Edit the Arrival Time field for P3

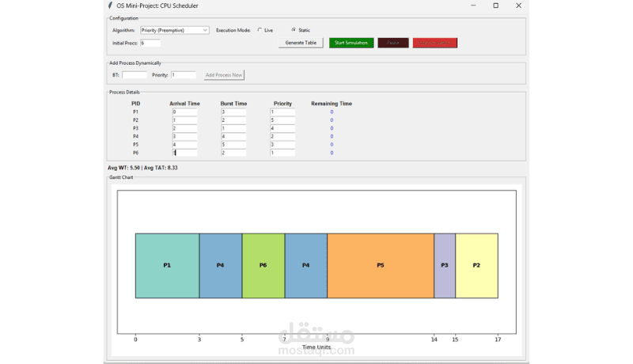coord(184,128)
